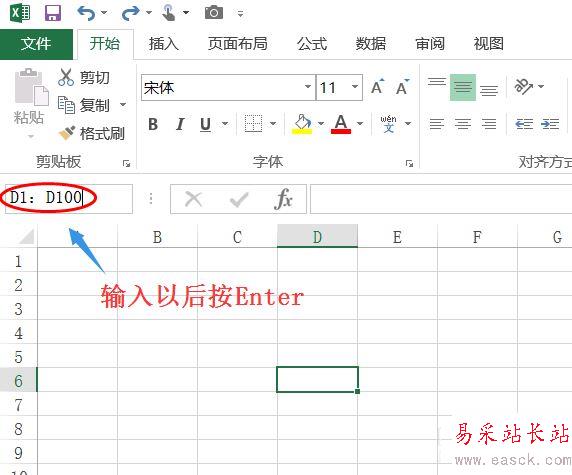The width and height of the screenshot is (572, 475).
Task: Select column B header
Action: pyautogui.click(x=157, y=237)
